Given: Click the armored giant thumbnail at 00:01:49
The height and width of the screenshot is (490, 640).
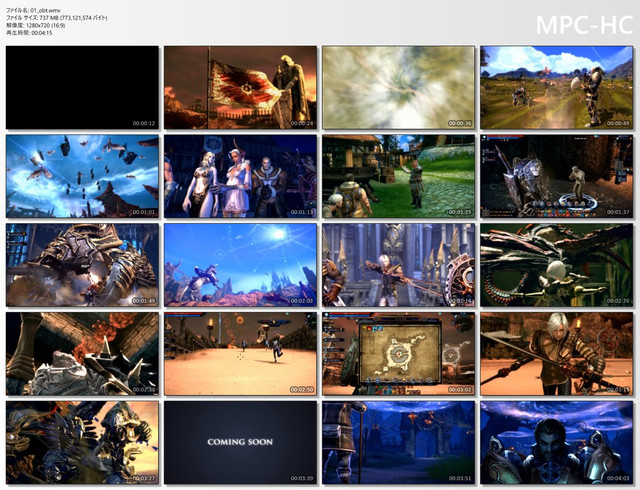Looking at the screenshot, I should [x=82, y=265].
